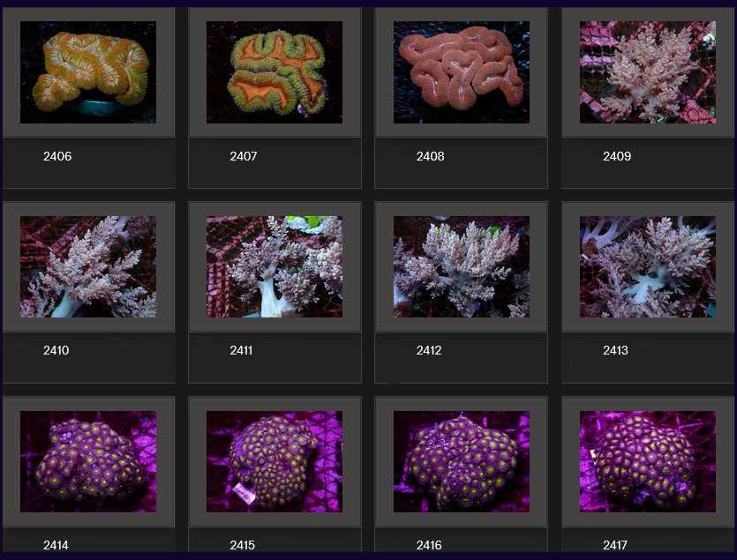Select the label text 2412
737x560 pixels.
(429, 350)
